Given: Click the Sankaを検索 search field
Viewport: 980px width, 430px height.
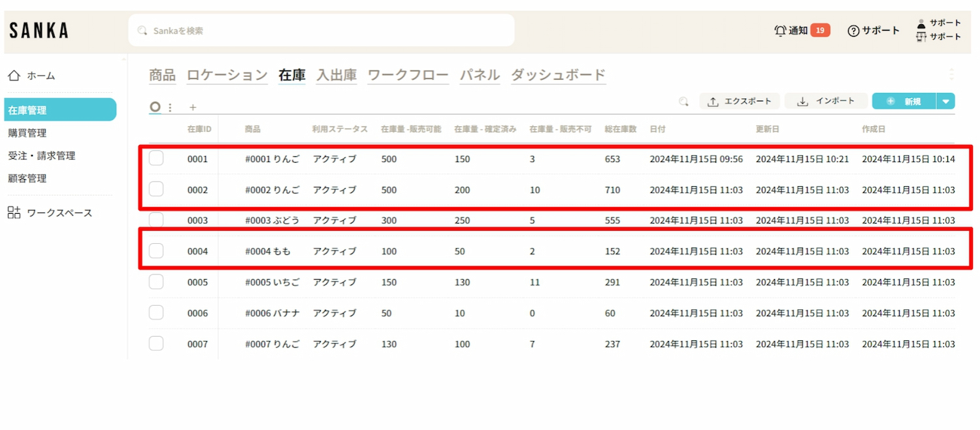Looking at the screenshot, I should pos(320,31).
